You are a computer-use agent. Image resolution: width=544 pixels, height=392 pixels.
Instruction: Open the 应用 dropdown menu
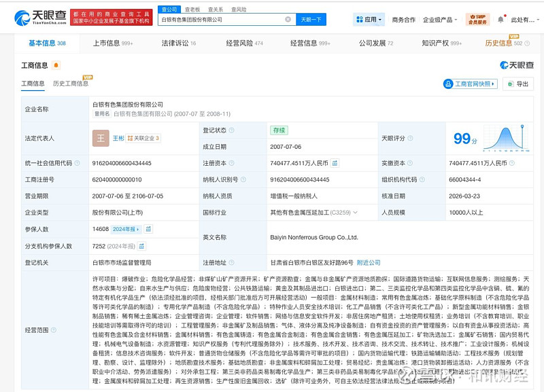coord(369,20)
